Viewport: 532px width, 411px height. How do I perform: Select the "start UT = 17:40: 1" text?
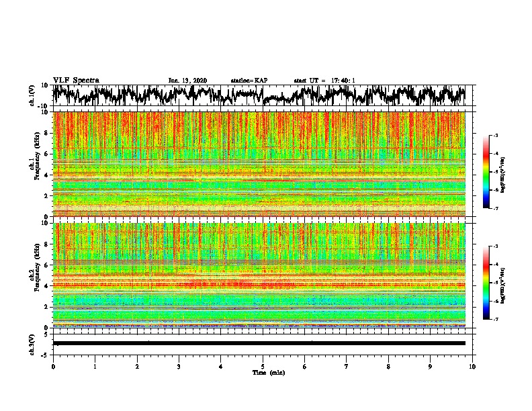(x=324, y=81)
